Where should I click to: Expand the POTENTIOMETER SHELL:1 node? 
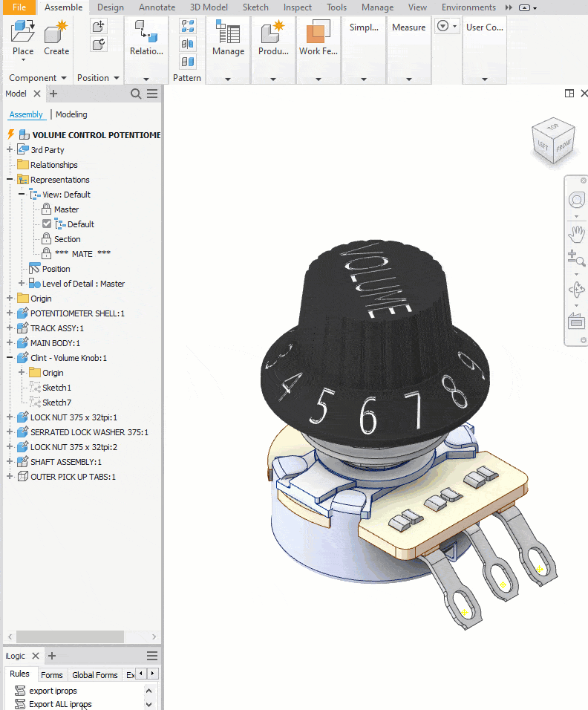pyautogui.click(x=10, y=313)
